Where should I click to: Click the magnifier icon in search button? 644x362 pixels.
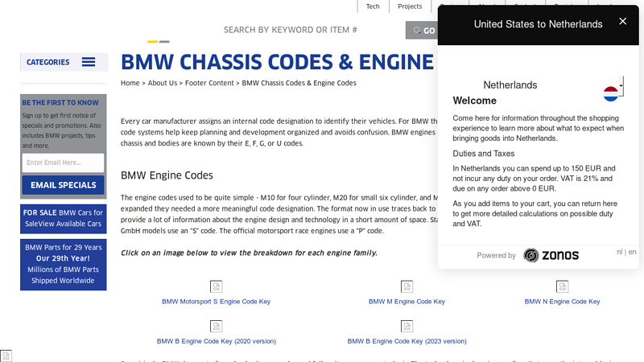(x=417, y=31)
